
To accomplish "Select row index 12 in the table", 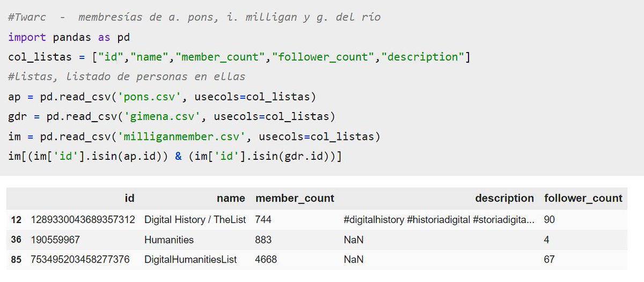I will [16, 220].
